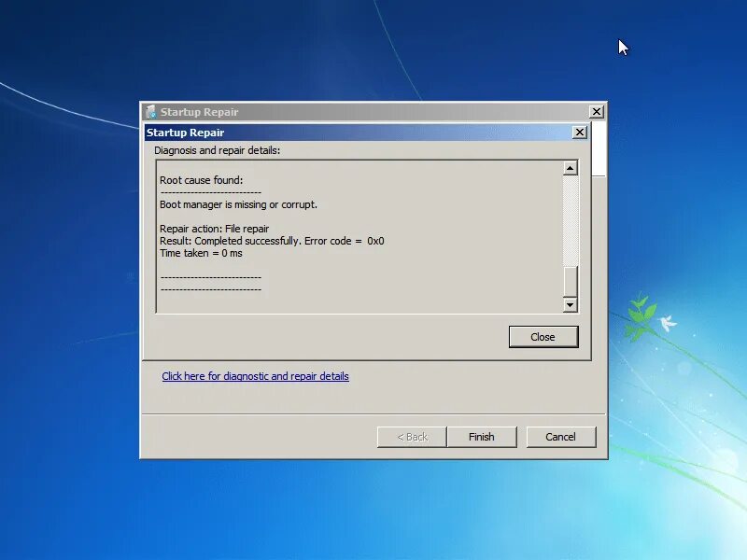The width and height of the screenshot is (747, 560).
Task: Close the inner Startup Repair dialog
Action: tap(579, 132)
